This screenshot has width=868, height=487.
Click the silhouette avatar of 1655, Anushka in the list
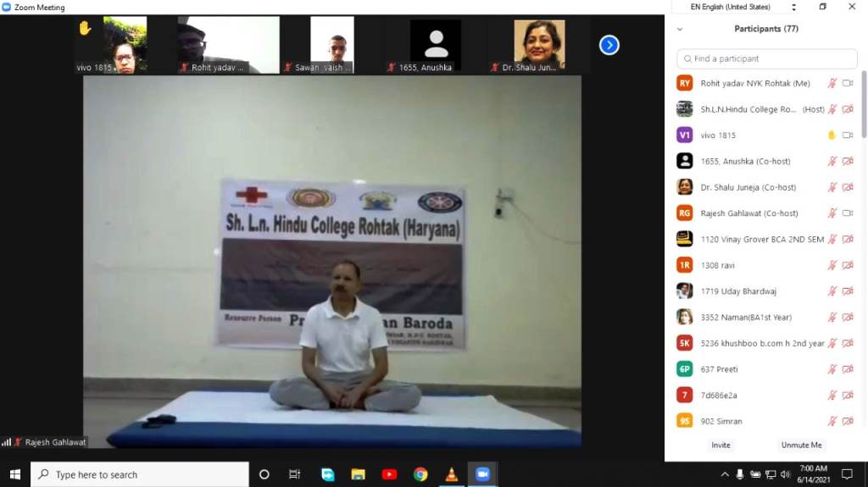click(684, 161)
